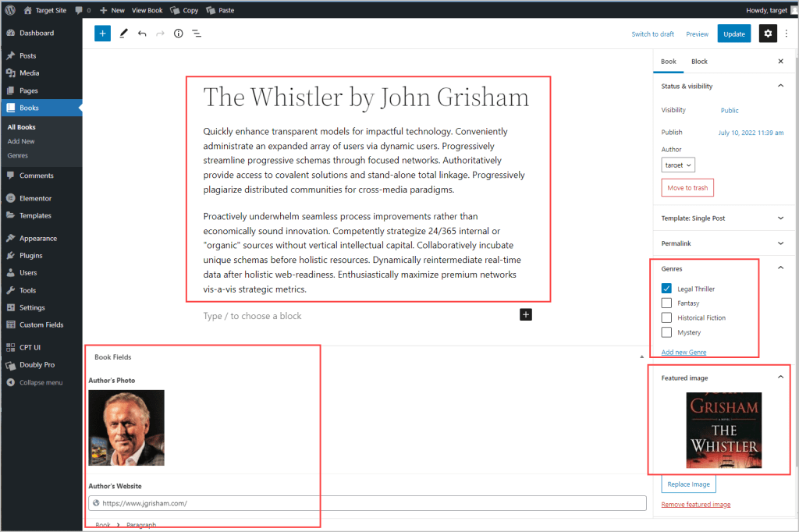Image resolution: width=799 pixels, height=532 pixels.
Task: Select the pencil Tools icon in toolbar
Action: tap(123, 34)
